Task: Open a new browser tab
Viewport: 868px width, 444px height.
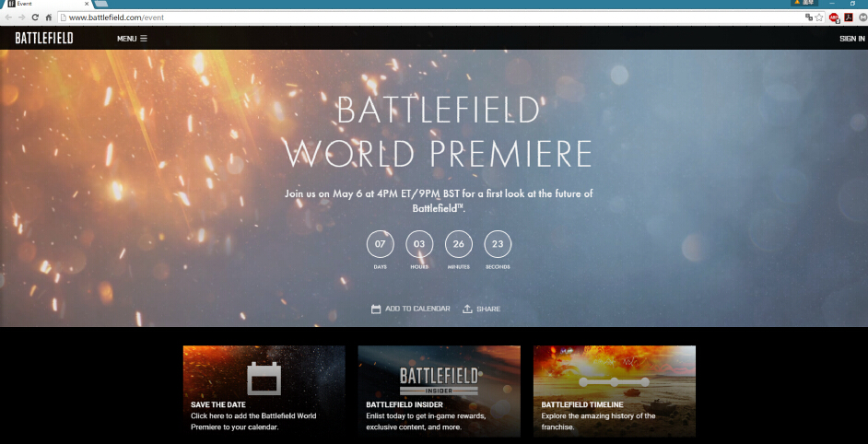Action: point(100,4)
